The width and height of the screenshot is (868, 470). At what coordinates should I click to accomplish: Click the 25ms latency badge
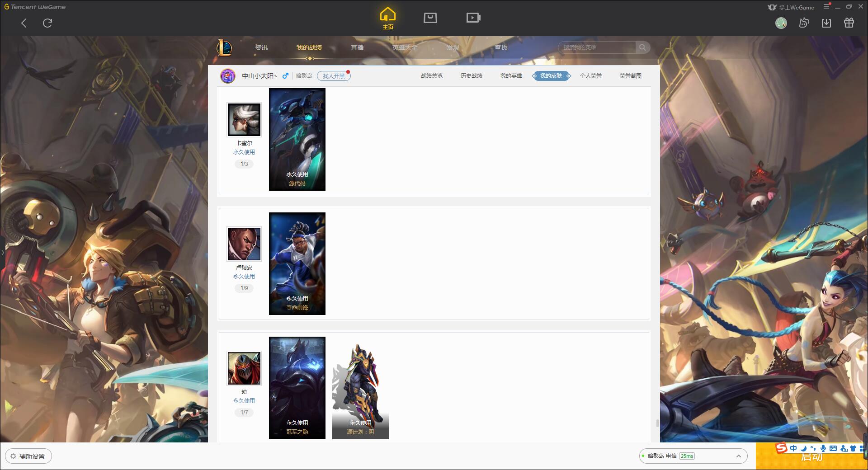(687, 456)
